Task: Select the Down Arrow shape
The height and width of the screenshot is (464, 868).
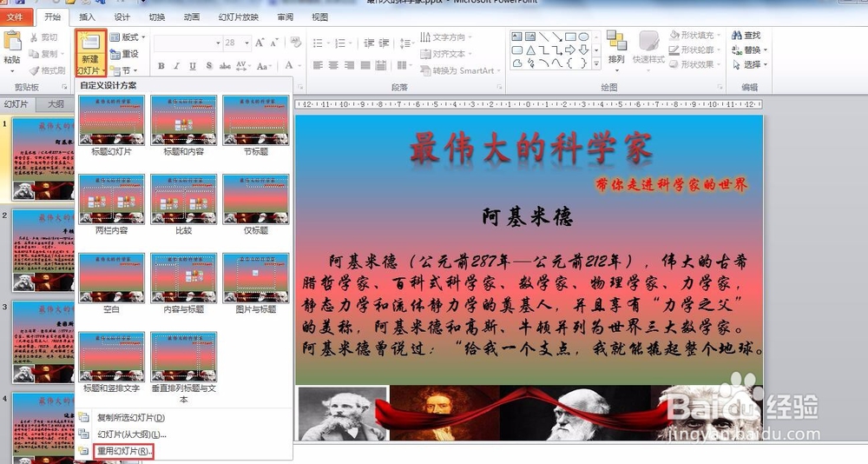Action: 583,50
